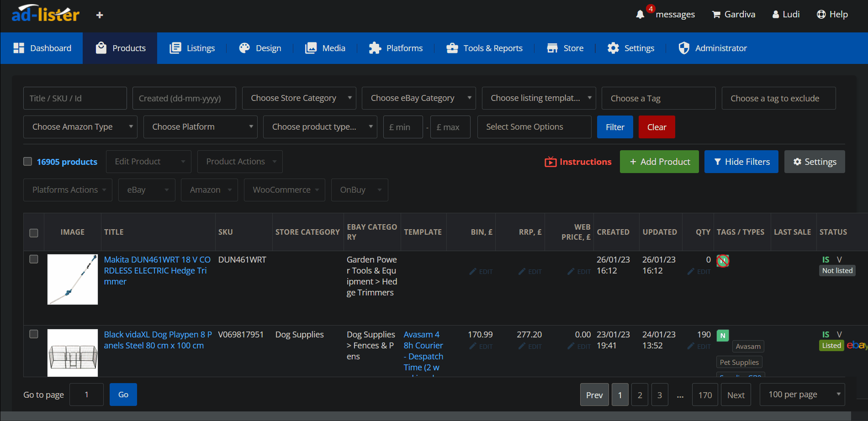Edit BIN price for the Makita row
This screenshot has width=868, height=421.
[x=481, y=272]
